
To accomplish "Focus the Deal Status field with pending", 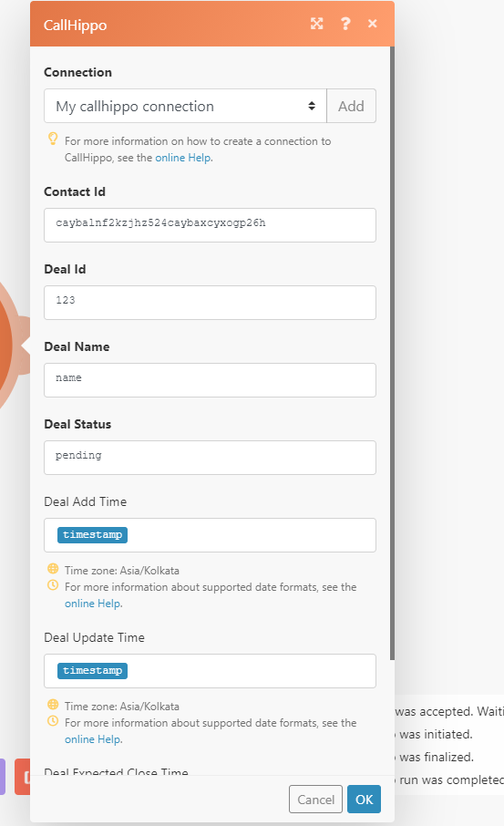I will pos(210,458).
